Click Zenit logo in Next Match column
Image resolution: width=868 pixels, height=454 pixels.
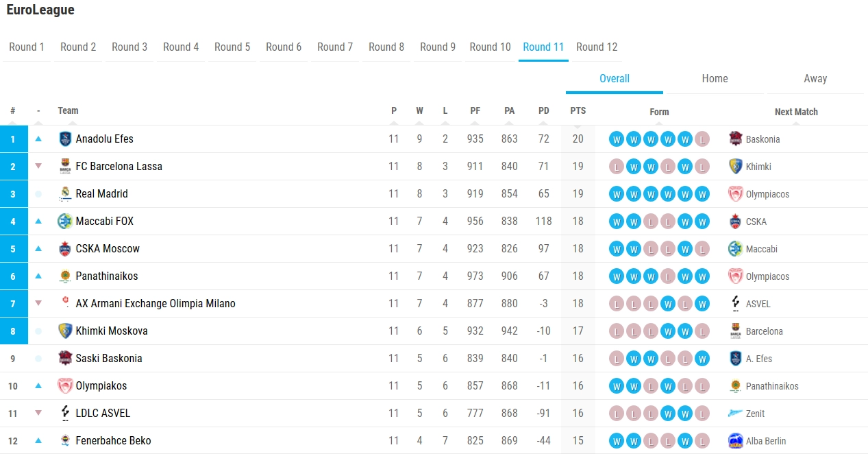tap(736, 413)
